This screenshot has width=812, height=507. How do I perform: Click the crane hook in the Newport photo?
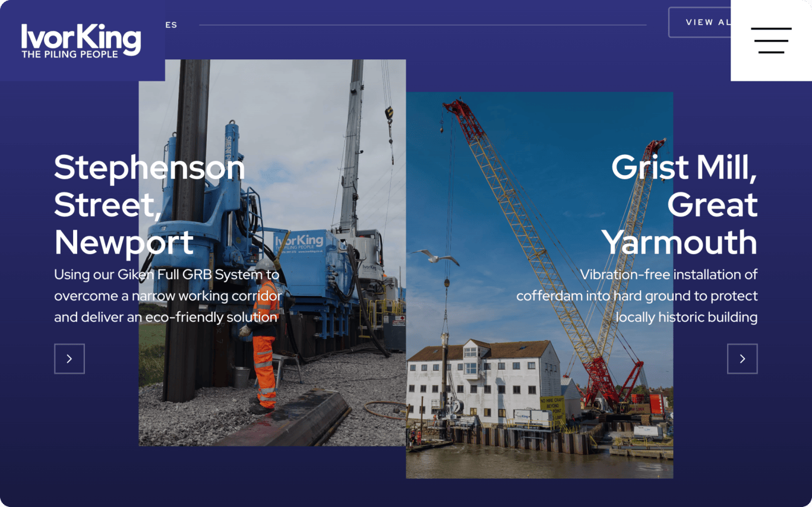[389, 113]
